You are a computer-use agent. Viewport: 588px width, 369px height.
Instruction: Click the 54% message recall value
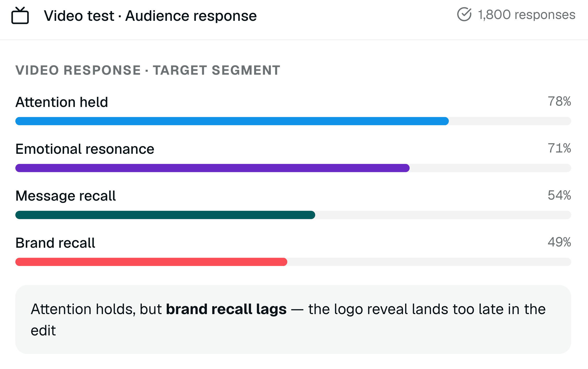(x=559, y=195)
